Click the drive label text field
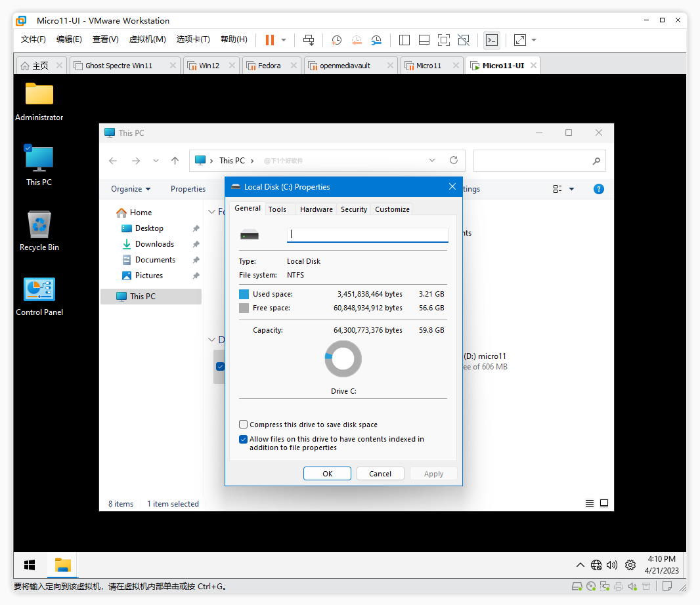This screenshot has width=700, height=605. (x=367, y=234)
